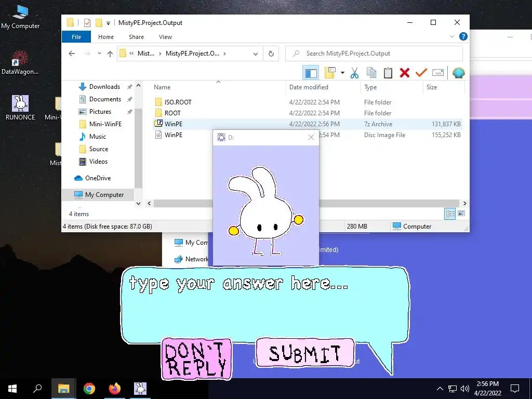The width and height of the screenshot is (532, 399).
Task: Click the red X Delete icon
Action: 404,73
